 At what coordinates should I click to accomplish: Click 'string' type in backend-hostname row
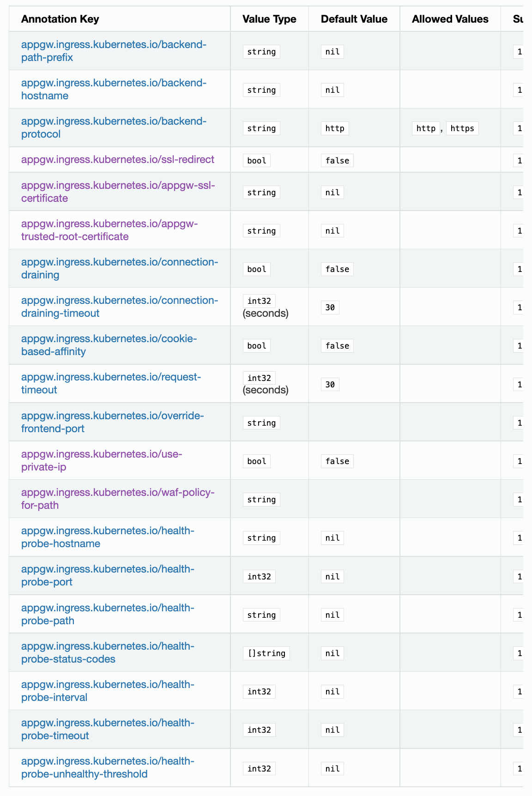pyautogui.click(x=261, y=90)
